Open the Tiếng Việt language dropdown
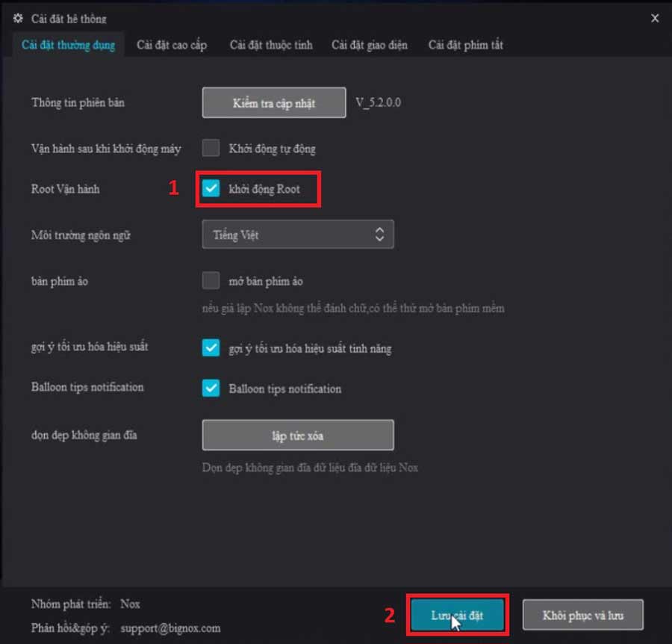The width and height of the screenshot is (672, 644). [297, 235]
